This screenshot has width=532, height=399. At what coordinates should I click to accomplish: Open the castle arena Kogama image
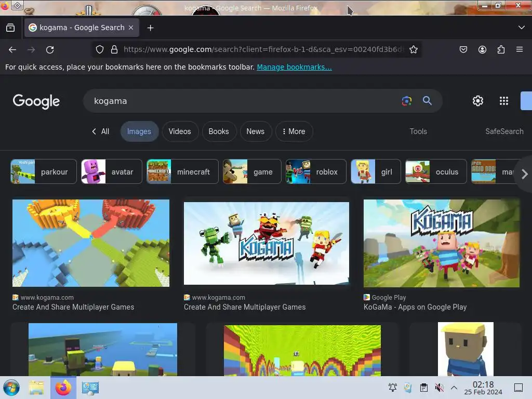coord(91,243)
